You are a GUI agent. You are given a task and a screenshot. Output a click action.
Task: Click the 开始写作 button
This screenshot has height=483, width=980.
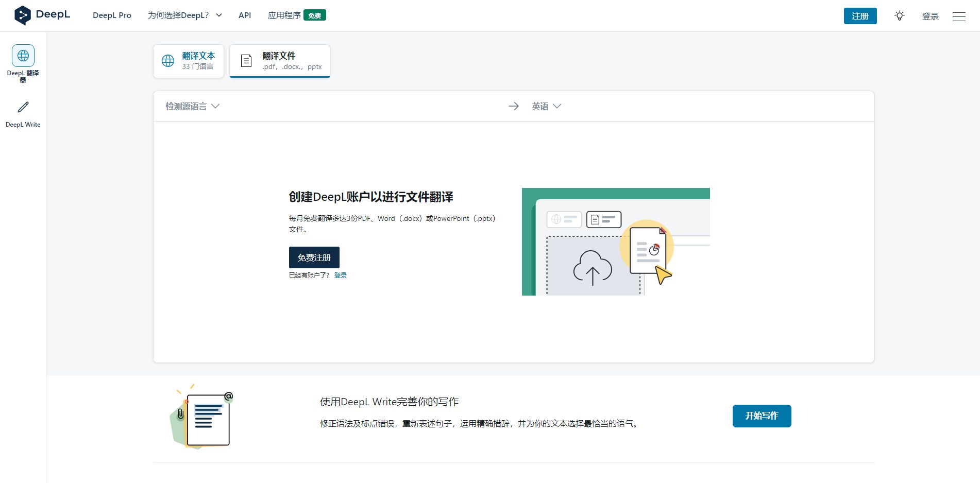[x=762, y=416]
